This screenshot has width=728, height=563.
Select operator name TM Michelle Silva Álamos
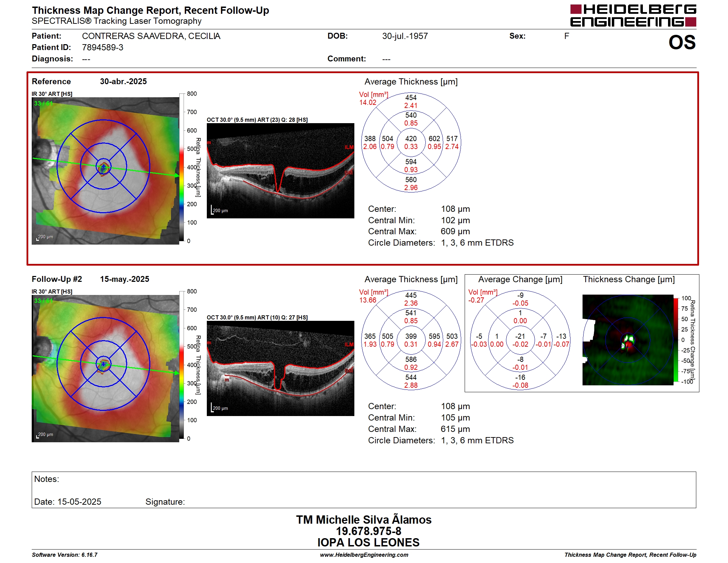click(x=364, y=520)
